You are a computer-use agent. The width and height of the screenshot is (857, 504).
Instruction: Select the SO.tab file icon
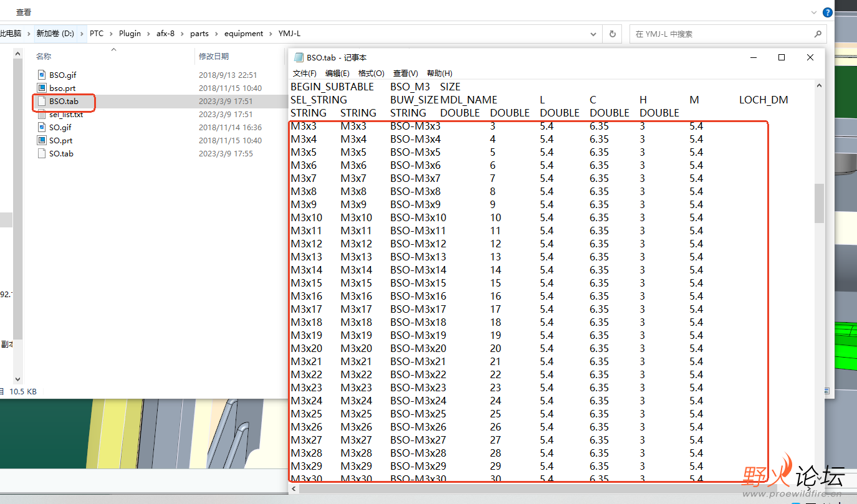coord(42,153)
